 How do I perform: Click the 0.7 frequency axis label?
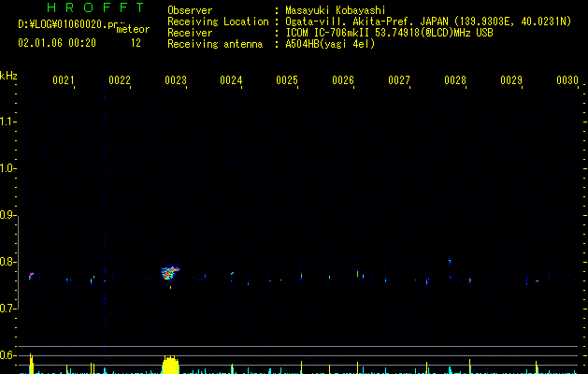coord(7,309)
